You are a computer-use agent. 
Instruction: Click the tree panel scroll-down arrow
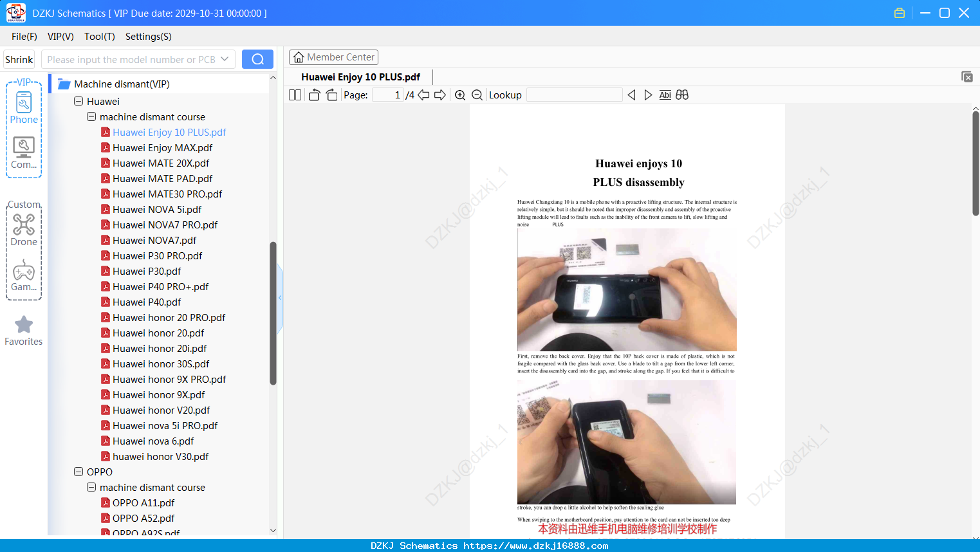point(273,531)
